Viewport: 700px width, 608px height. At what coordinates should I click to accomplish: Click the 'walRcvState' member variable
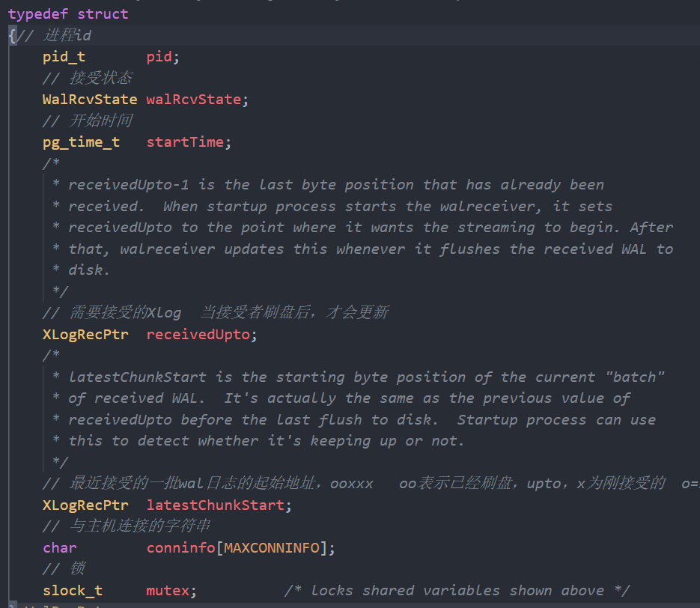(194, 99)
